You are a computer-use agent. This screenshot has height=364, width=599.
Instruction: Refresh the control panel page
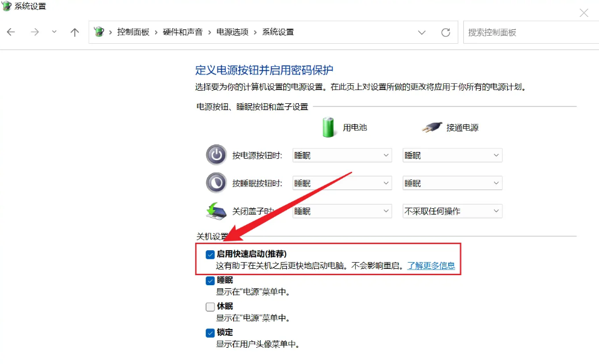(x=445, y=33)
